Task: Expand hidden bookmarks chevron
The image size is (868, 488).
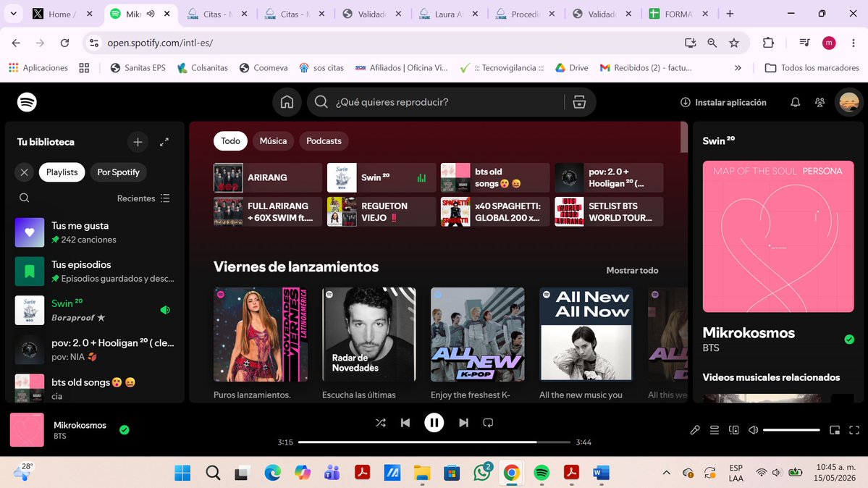Action: 738,67
